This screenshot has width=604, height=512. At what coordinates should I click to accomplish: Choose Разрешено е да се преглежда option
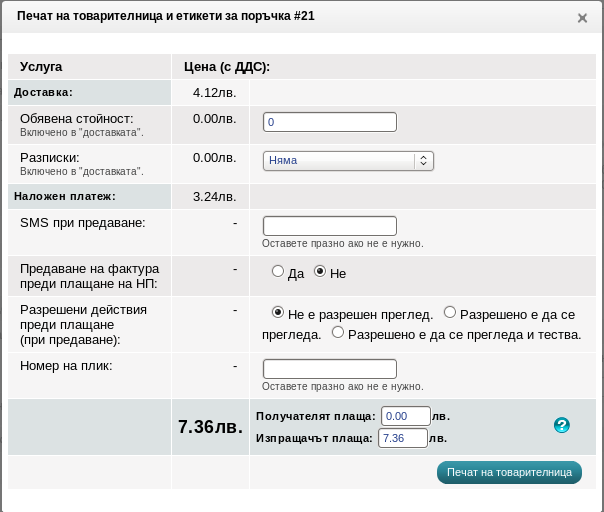click(x=449, y=313)
